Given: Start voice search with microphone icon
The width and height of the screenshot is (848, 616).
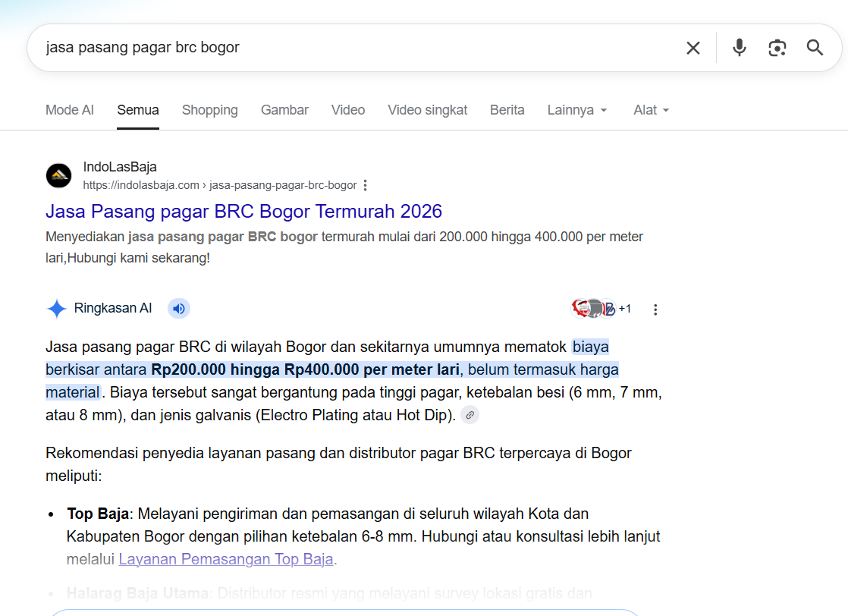Looking at the screenshot, I should click(x=740, y=48).
